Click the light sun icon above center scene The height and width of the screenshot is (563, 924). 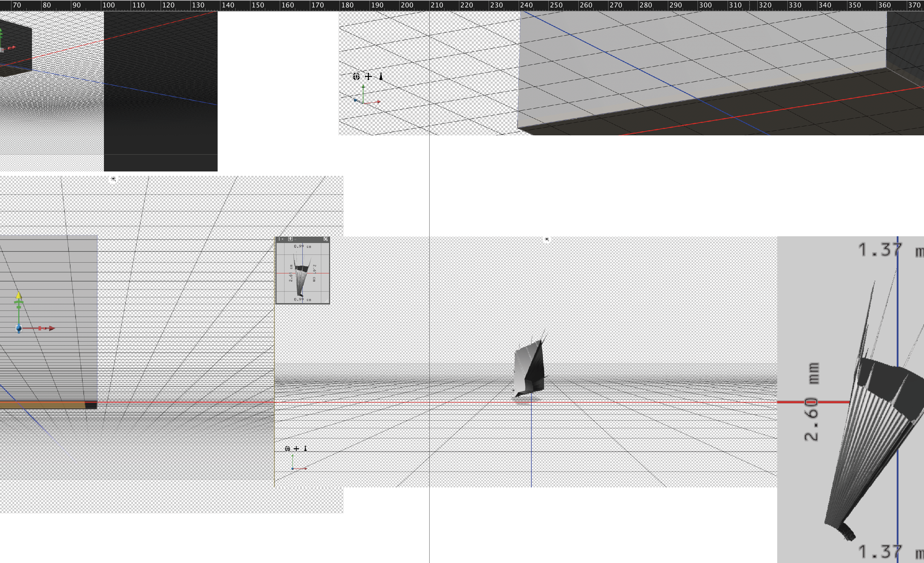click(546, 239)
